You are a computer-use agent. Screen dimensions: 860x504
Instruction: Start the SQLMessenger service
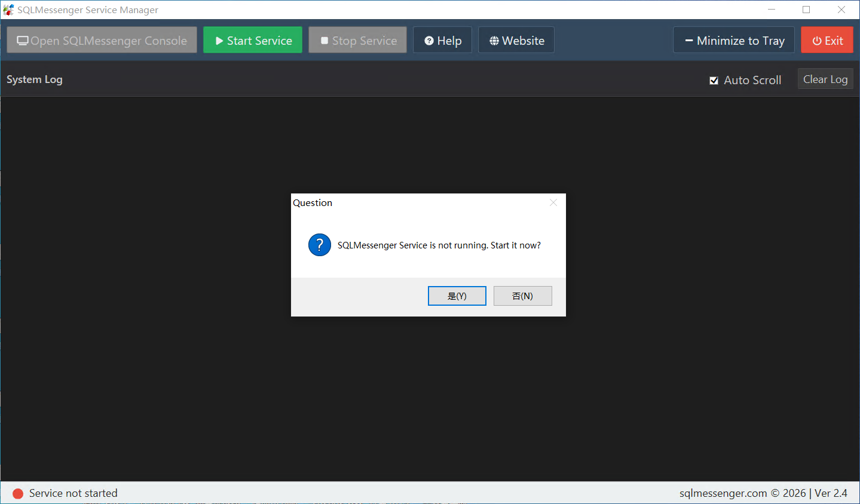[253, 40]
